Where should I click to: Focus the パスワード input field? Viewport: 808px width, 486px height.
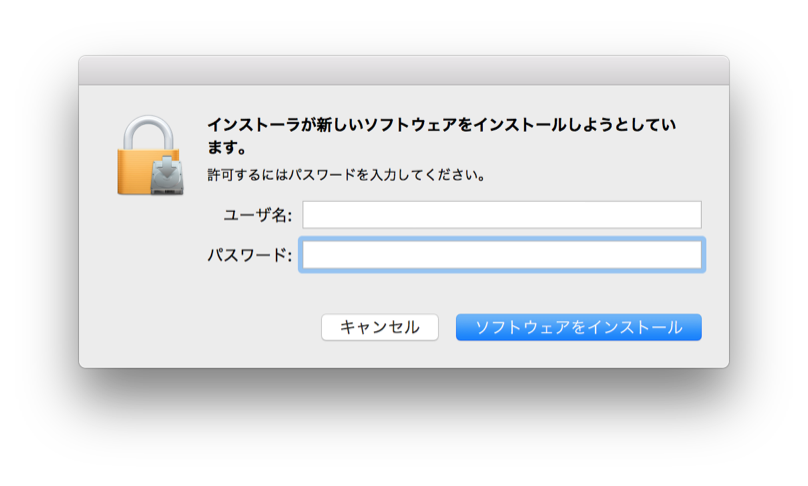tap(501, 255)
